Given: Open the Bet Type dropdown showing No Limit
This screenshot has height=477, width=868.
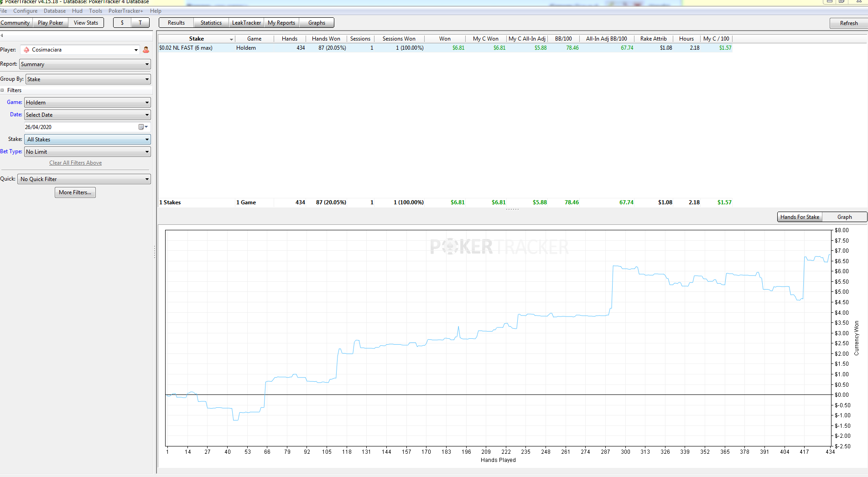Looking at the screenshot, I should (88, 152).
